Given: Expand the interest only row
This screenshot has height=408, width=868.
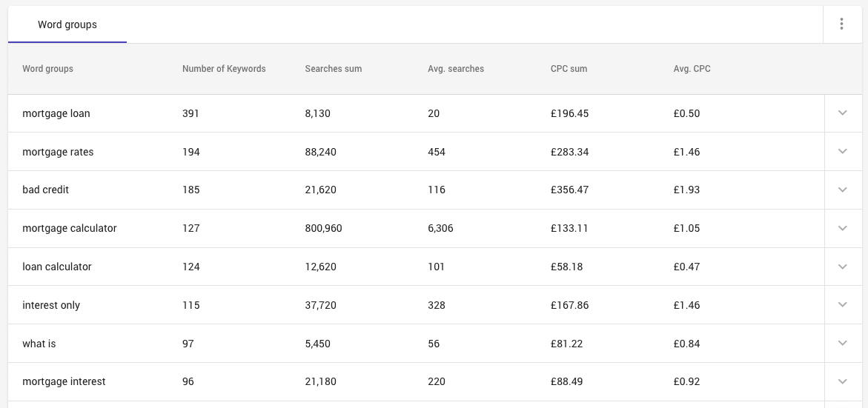Looking at the screenshot, I should tap(842, 305).
